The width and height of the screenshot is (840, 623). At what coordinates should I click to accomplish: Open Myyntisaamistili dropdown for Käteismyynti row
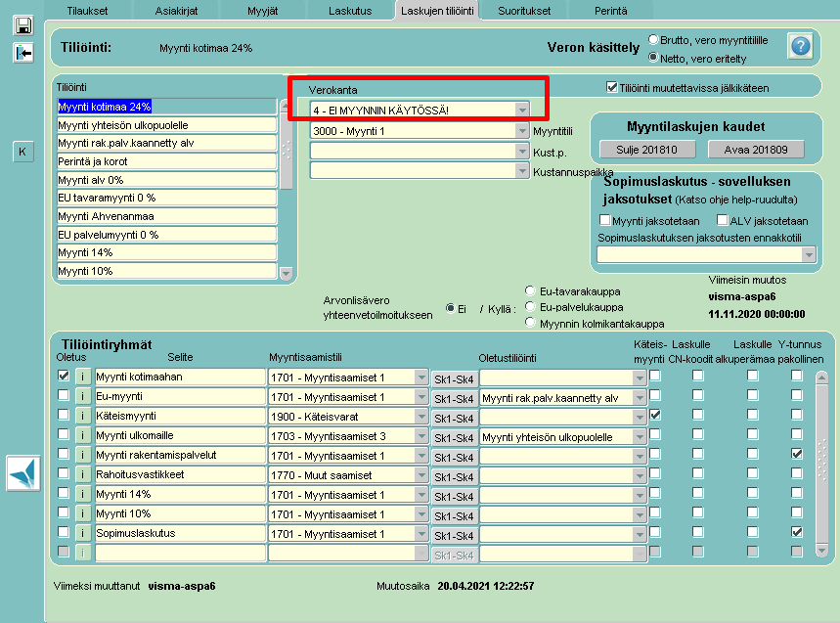(421, 417)
